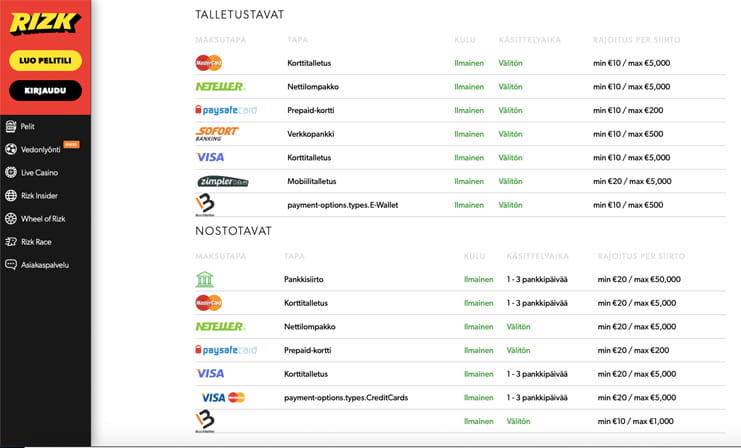Screen dimensions: 741x448
Task: Click payment-options.types.CreditCards text
Action: click(x=346, y=397)
